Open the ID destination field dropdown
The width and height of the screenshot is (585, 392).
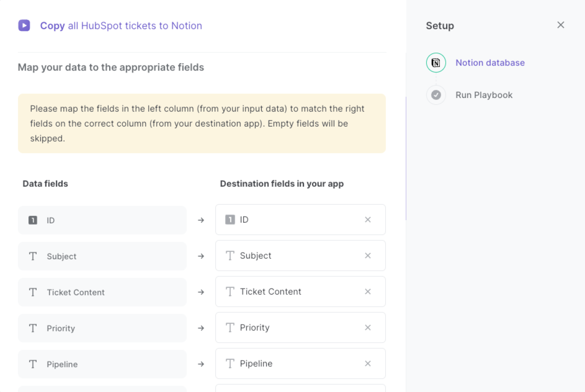(301, 220)
